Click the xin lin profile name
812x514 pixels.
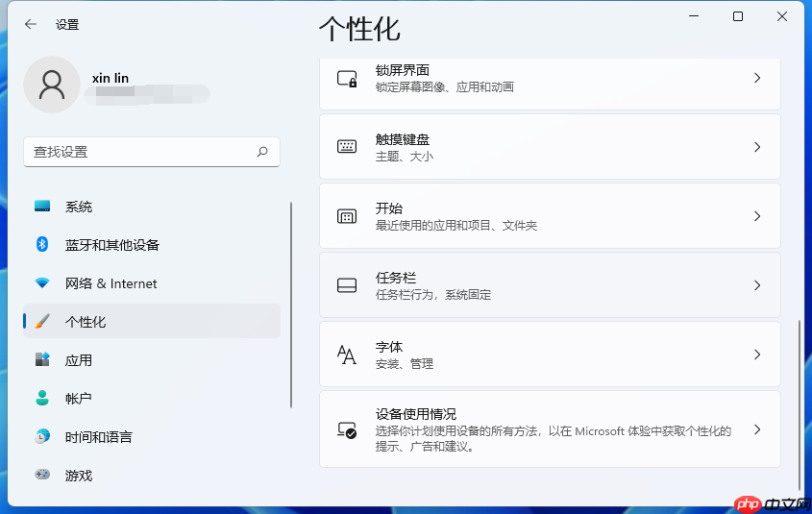tap(111, 78)
